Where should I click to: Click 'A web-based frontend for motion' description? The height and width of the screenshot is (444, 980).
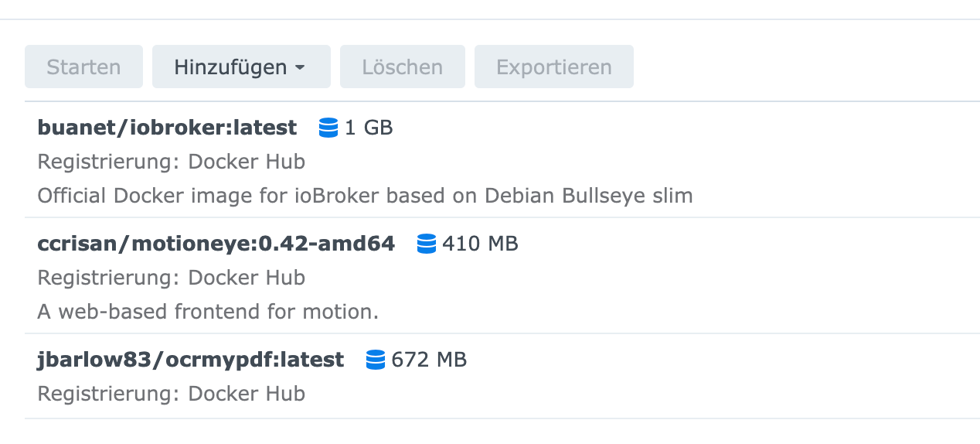208,312
